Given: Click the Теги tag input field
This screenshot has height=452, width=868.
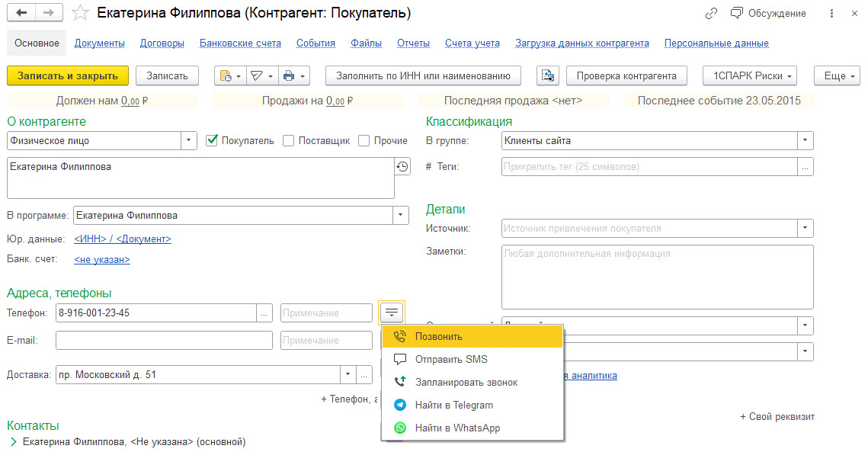Looking at the screenshot, I should tap(649, 167).
